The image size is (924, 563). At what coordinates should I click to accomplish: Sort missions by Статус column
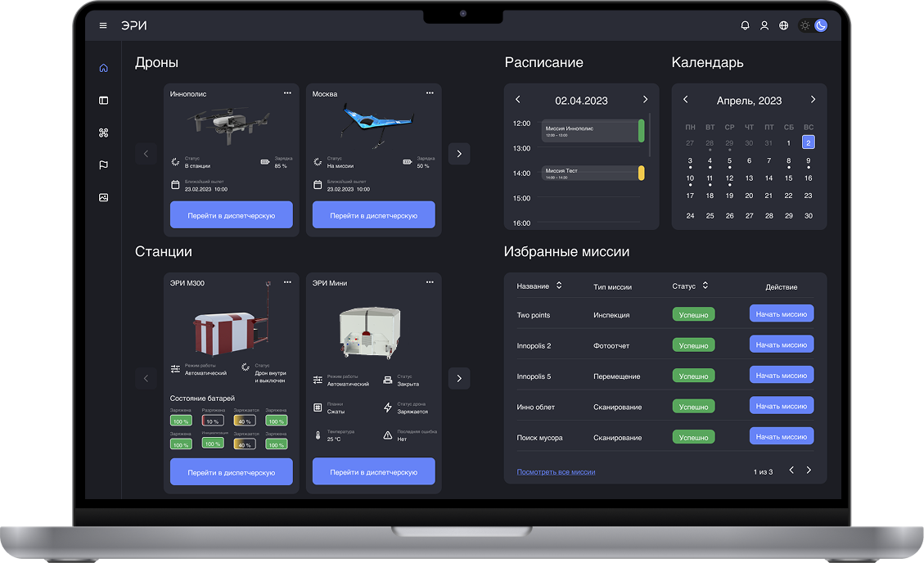pyautogui.click(x=705, y=286)
